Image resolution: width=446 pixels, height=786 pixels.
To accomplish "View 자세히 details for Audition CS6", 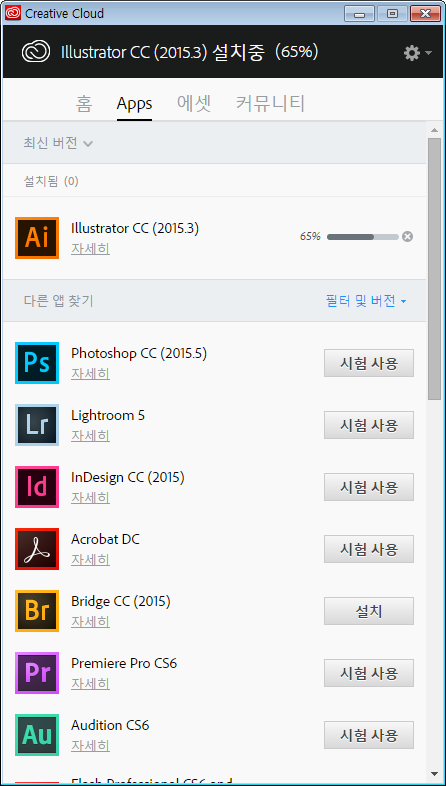I will click(90, 746).
